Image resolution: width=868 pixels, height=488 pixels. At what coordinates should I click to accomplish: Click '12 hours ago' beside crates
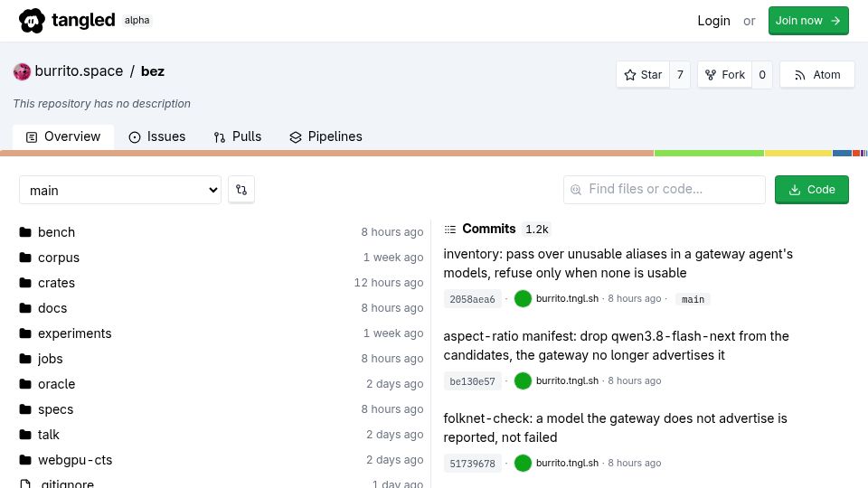coord(389,283)
